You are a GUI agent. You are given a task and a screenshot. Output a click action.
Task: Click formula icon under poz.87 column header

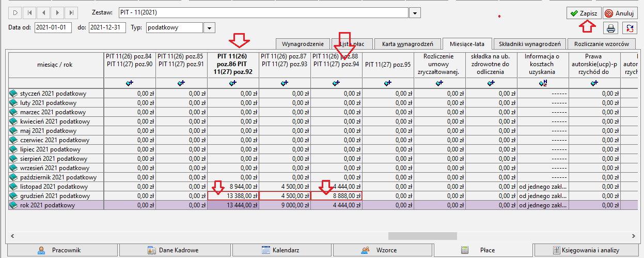285,83
